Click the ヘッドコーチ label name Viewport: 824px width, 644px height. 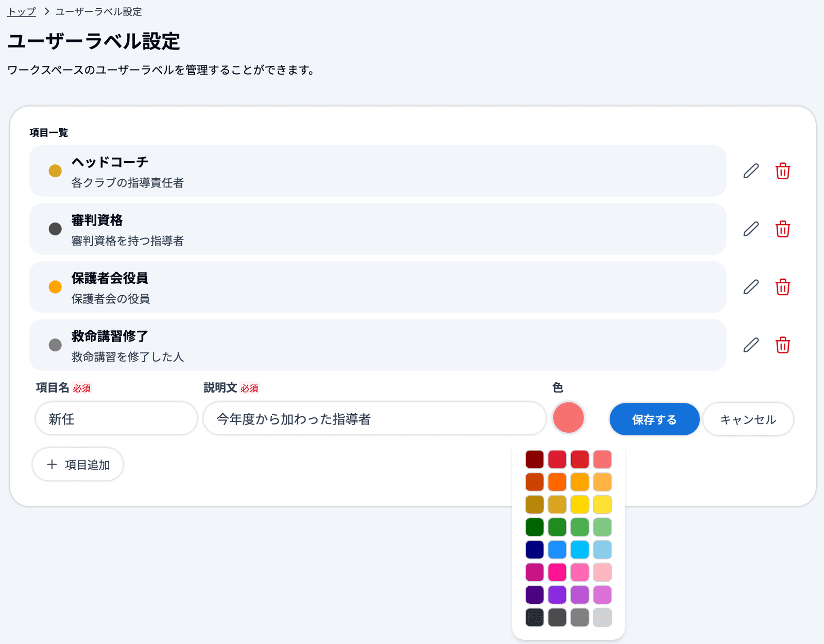tap(110, 162)
